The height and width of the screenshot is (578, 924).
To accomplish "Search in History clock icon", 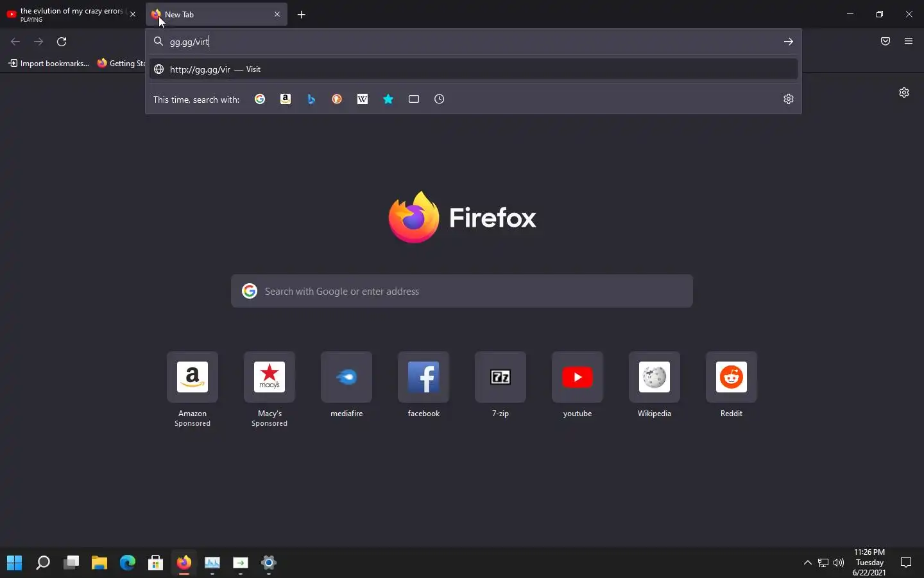I will [440, 99].
